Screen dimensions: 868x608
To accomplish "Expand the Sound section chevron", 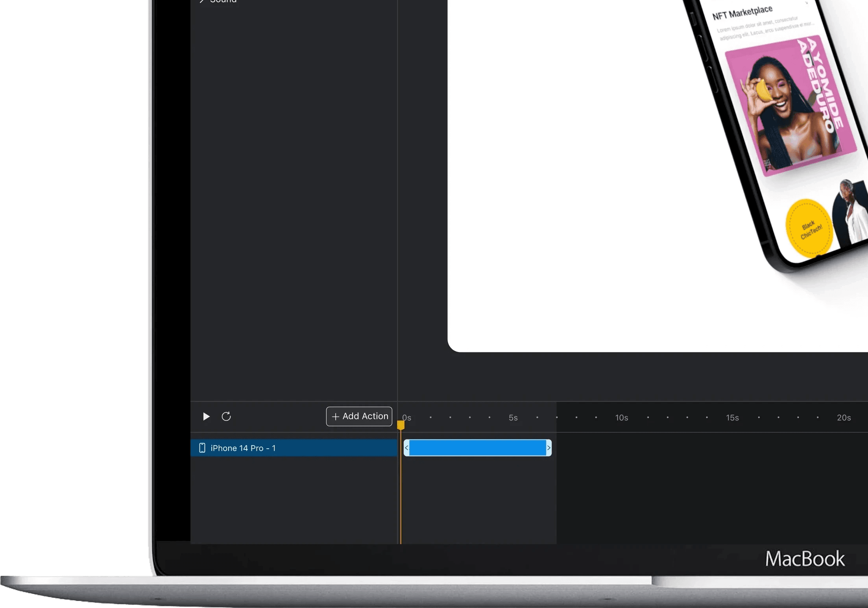I will [201, 1].
